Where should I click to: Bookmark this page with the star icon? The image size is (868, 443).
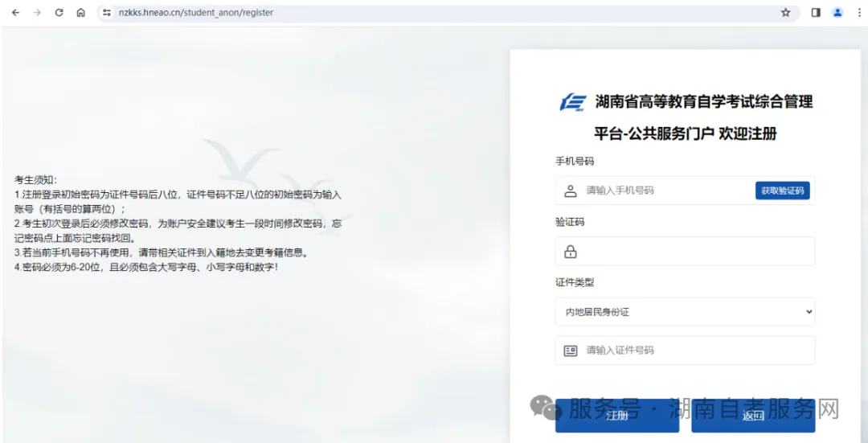pyautogui.click(x=785, y=13)
